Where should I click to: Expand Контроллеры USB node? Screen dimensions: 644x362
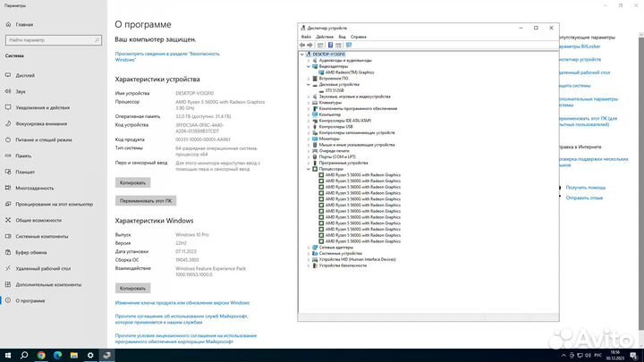[309, 127]
